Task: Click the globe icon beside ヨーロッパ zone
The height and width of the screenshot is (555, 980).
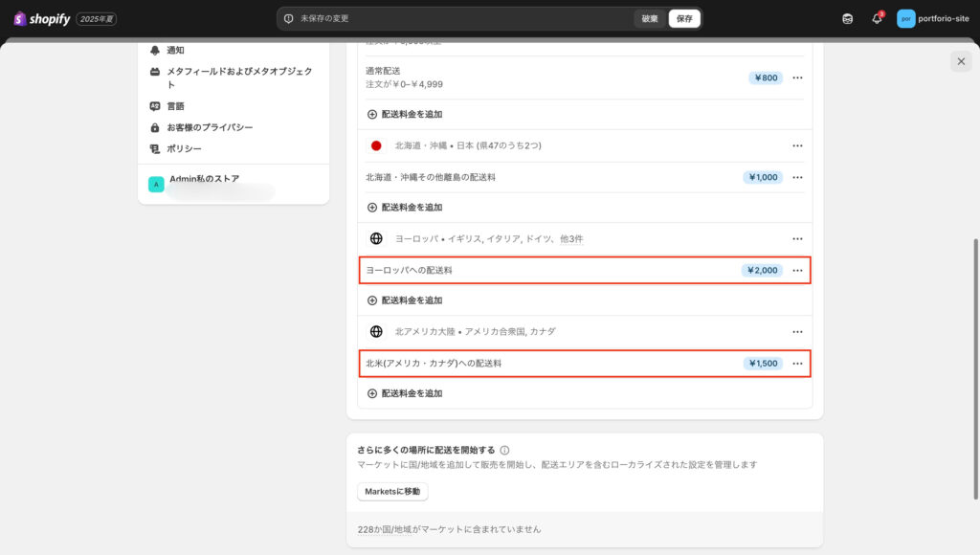Action: 376,238
